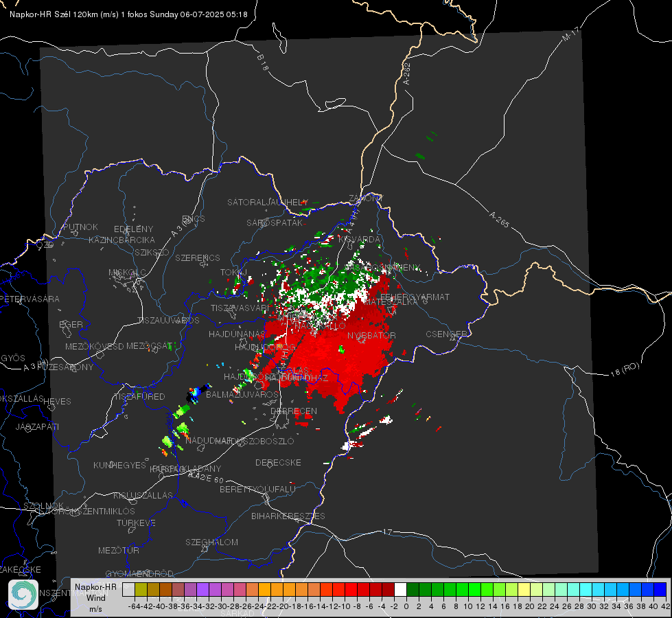The height and width of the screenshot is (618, 672).
Task: Pick the cyan swatch between 28 and 30
Action: [x=586, y=590]
